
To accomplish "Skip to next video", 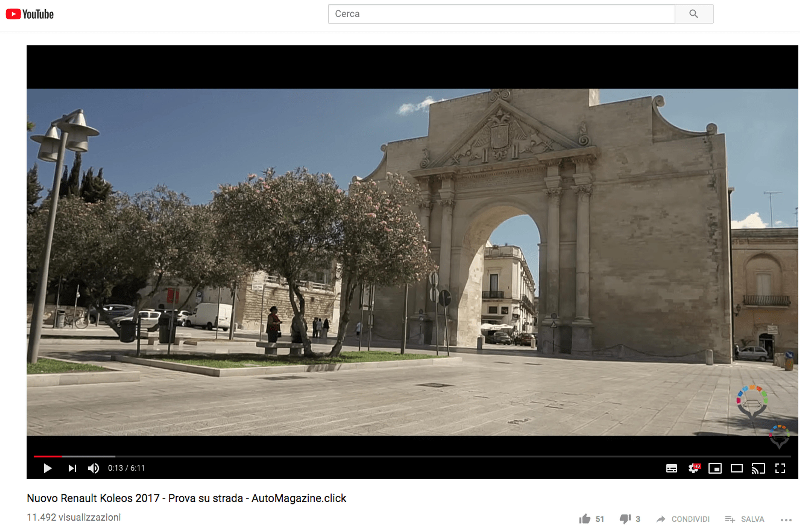I will click(72, 468).
